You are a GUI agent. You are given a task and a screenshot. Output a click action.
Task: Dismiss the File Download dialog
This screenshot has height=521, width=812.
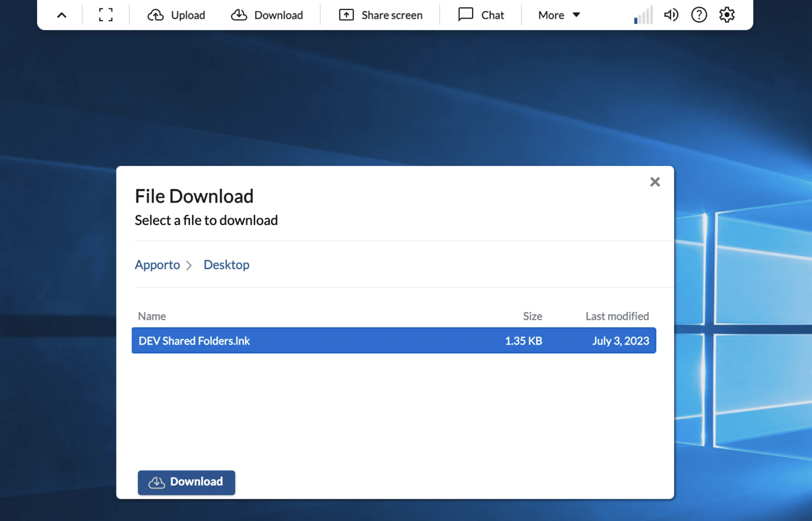[655, 181]
